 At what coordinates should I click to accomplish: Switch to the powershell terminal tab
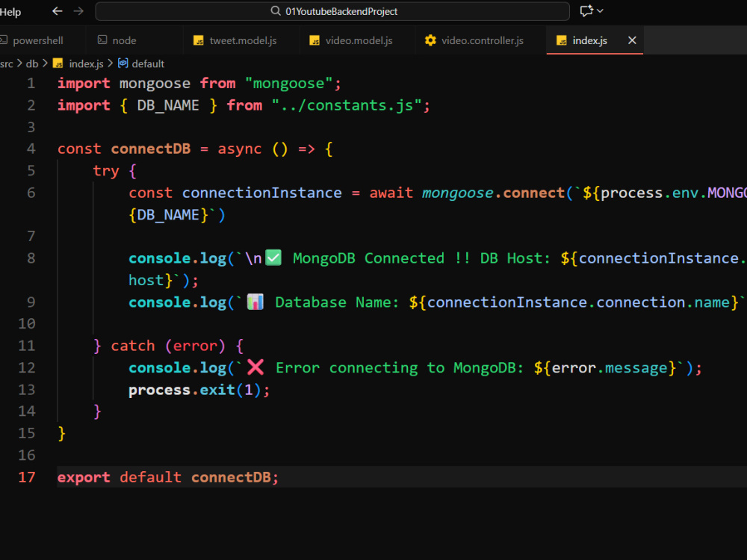point(37,40)
